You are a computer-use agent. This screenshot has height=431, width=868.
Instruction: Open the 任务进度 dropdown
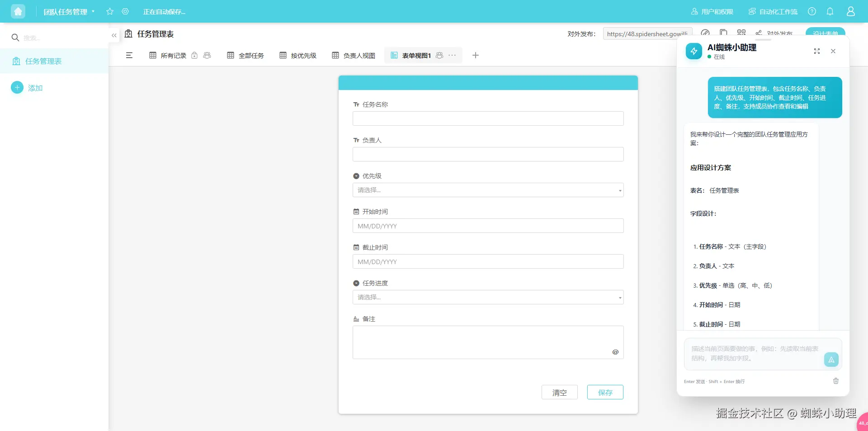[x=488, y=297]
